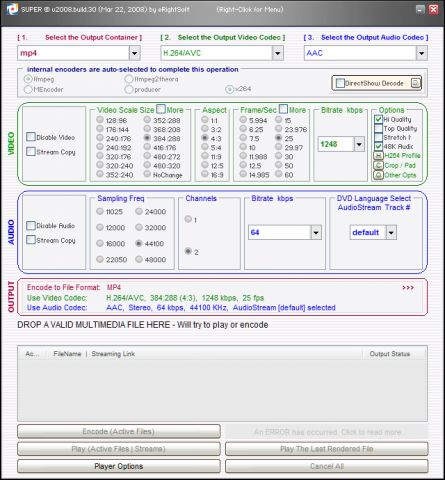
Task: Click the icon beside DirectShow Decode
Action: click(415, 83)
